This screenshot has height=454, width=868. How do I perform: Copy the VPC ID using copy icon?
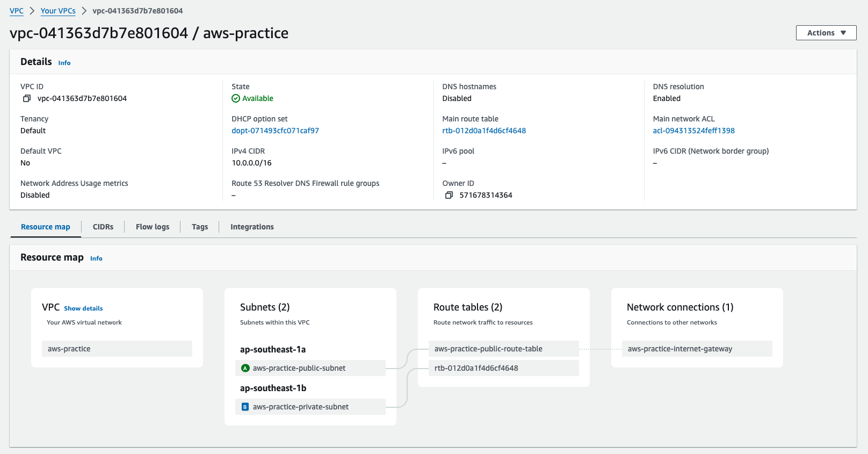click(x=27, y=98)
